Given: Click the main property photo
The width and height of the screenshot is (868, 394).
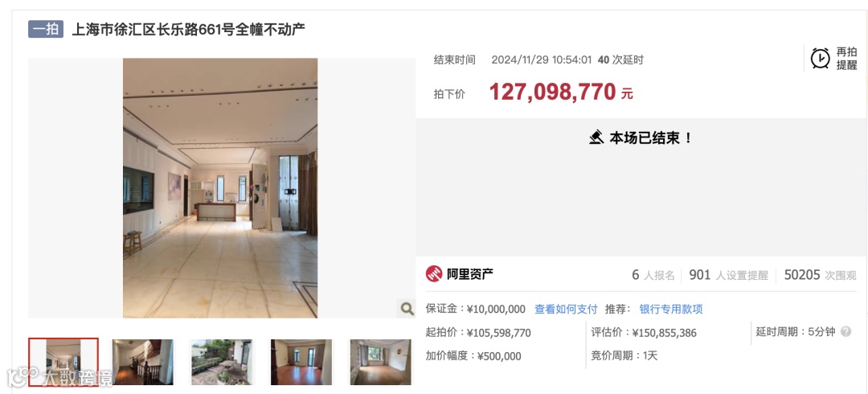Looking at the screenshot, I should pos(220,188).
